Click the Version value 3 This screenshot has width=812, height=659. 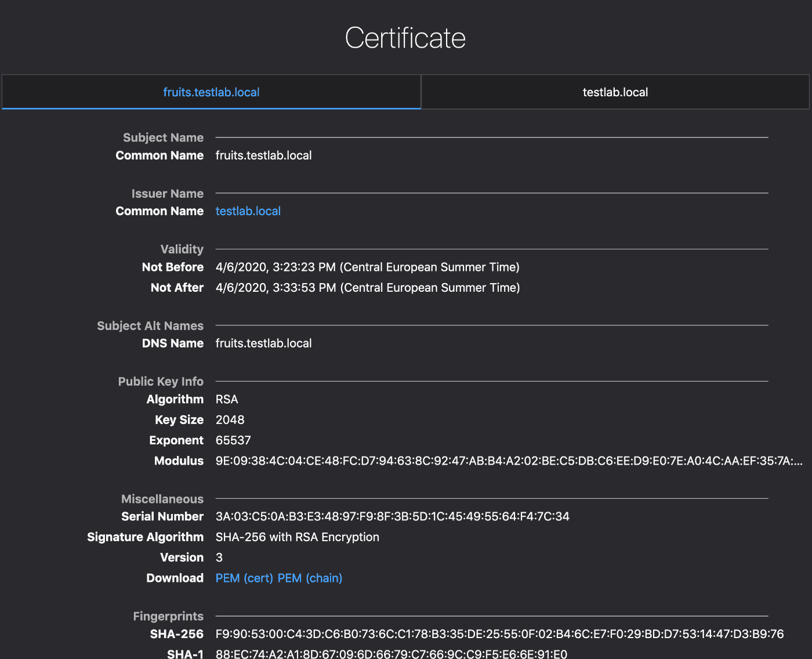(219, 557)
